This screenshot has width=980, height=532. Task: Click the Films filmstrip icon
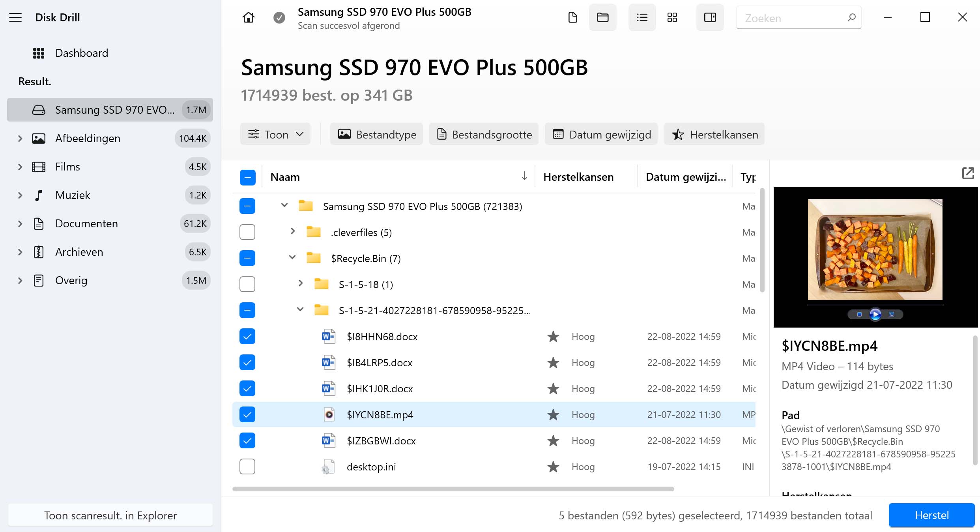click(x=39, y=167)
